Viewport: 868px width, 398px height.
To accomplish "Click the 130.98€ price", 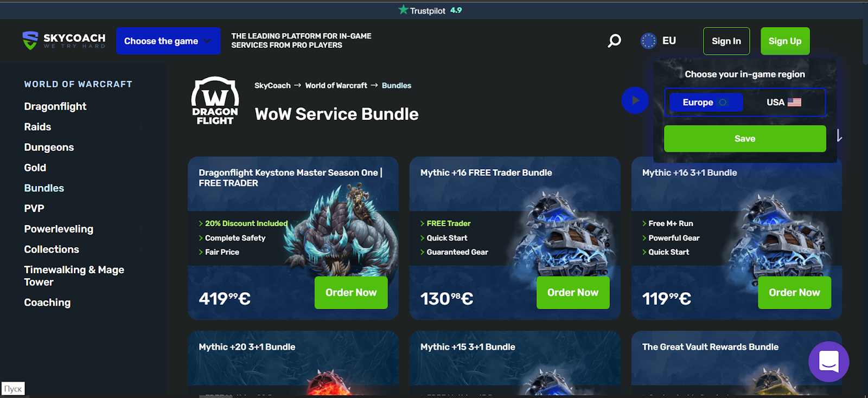I will 447,298.
